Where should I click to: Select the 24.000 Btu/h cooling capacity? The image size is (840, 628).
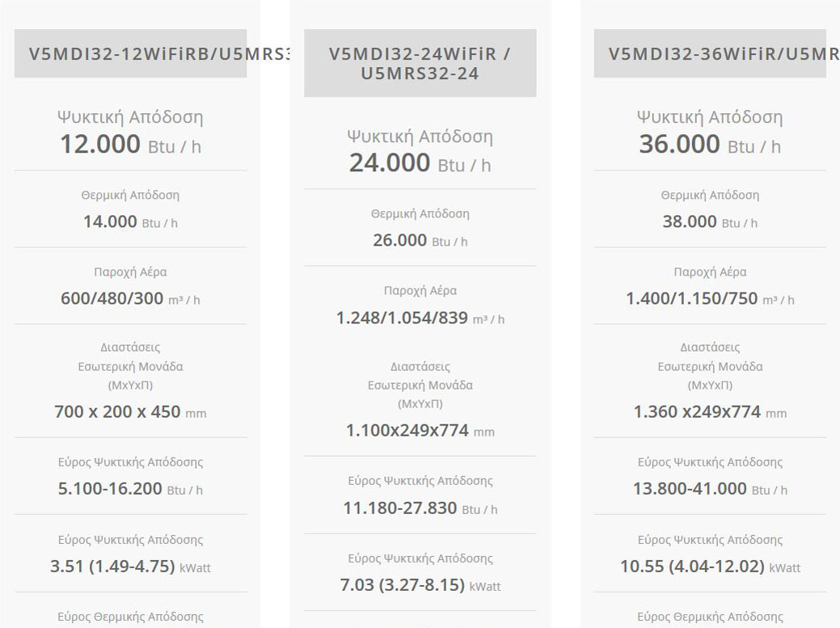point(420,163)
